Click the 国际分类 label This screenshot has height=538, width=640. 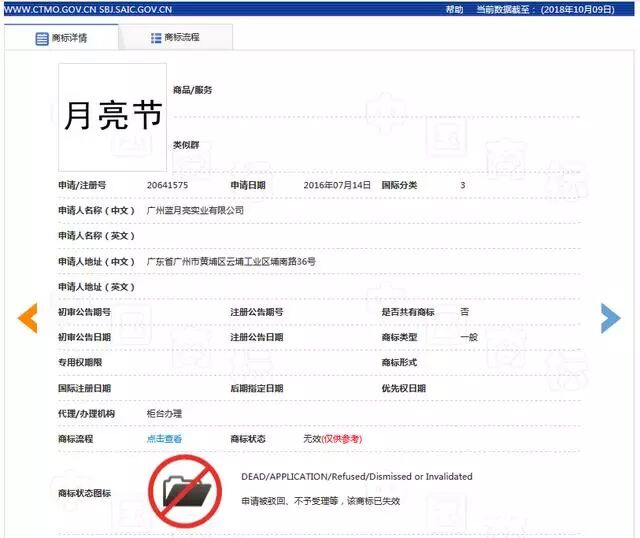399,185
